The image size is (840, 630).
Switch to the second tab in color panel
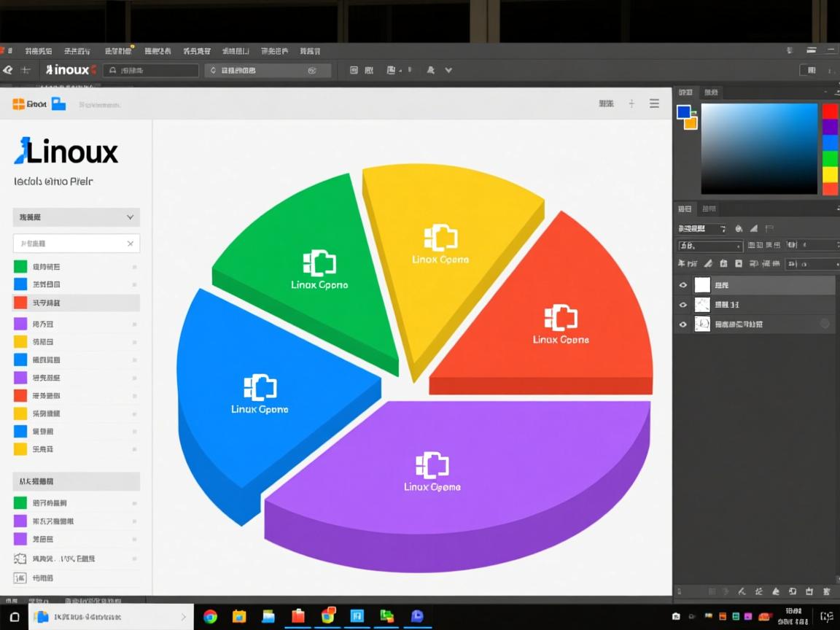pyautogui.click(x=709, y=93)
